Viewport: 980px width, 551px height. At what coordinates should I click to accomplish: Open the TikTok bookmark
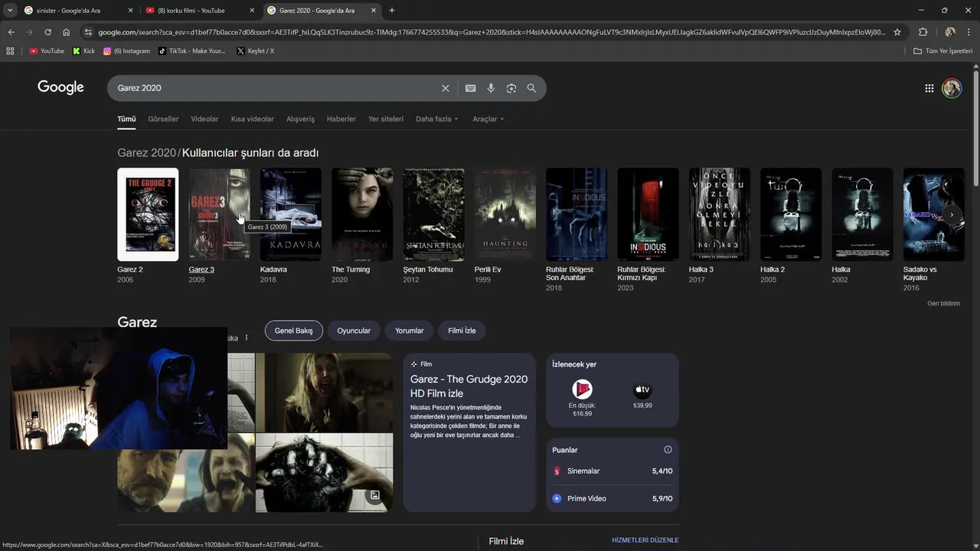coord(192,51)
